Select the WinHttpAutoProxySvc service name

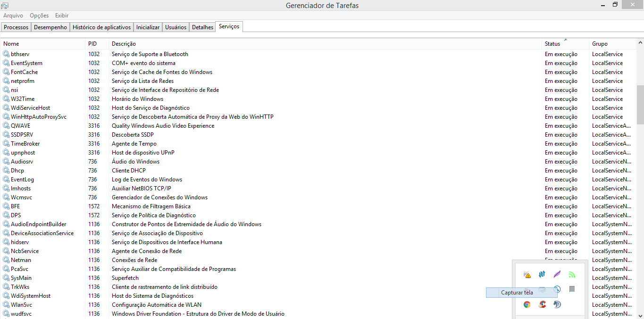[39, 117]
